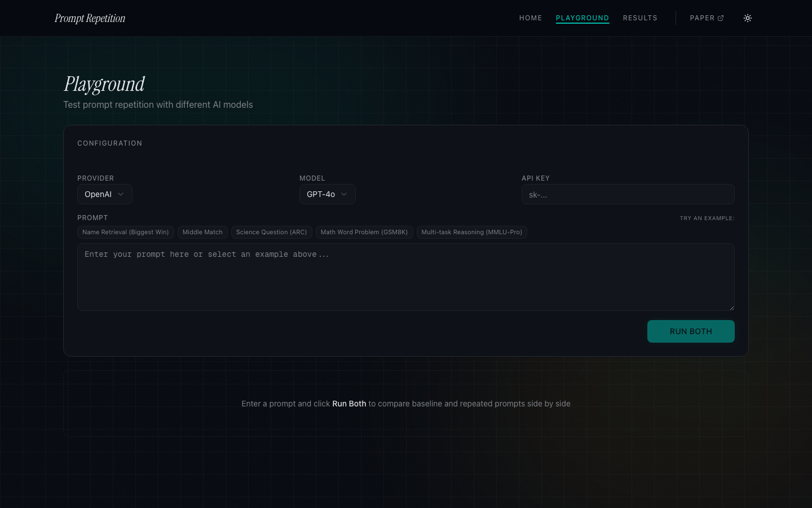Screen dimensions: 812x508
Task: Pick the Science Question (ARC) example
Action: (271, 232)
